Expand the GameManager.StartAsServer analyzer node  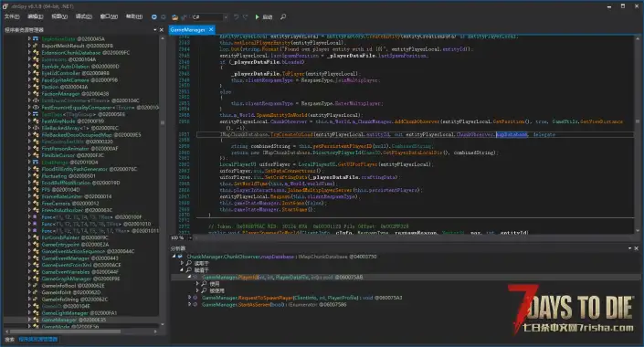pyautogui.click(x=189, y=304)
